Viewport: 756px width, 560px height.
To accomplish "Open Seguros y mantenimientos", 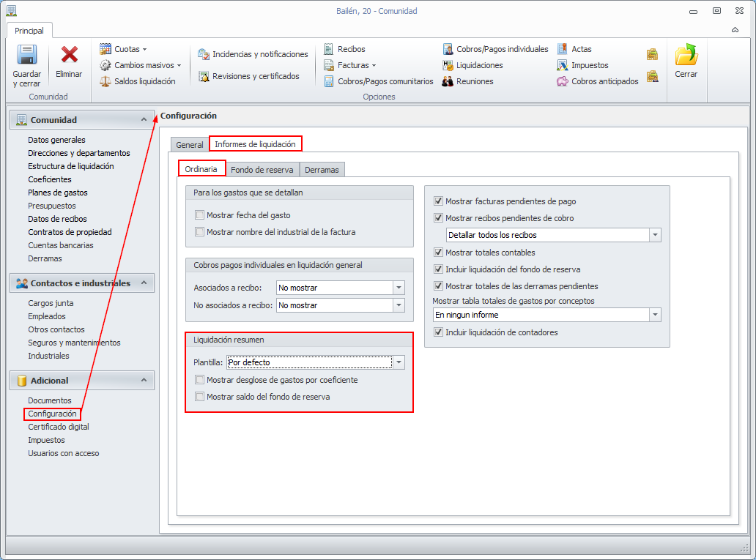I will tap(74, 343).
